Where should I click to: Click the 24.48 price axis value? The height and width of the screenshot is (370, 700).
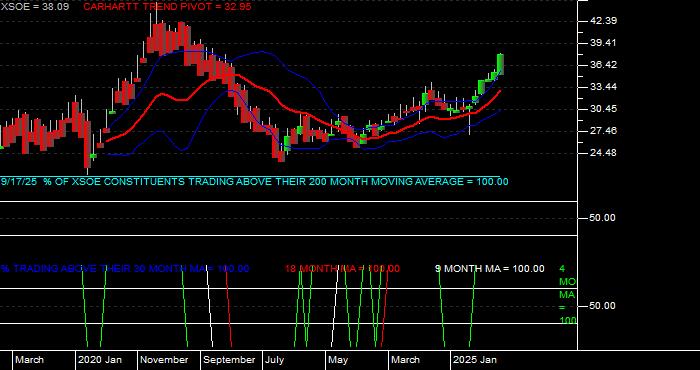[x=604, y=153]
